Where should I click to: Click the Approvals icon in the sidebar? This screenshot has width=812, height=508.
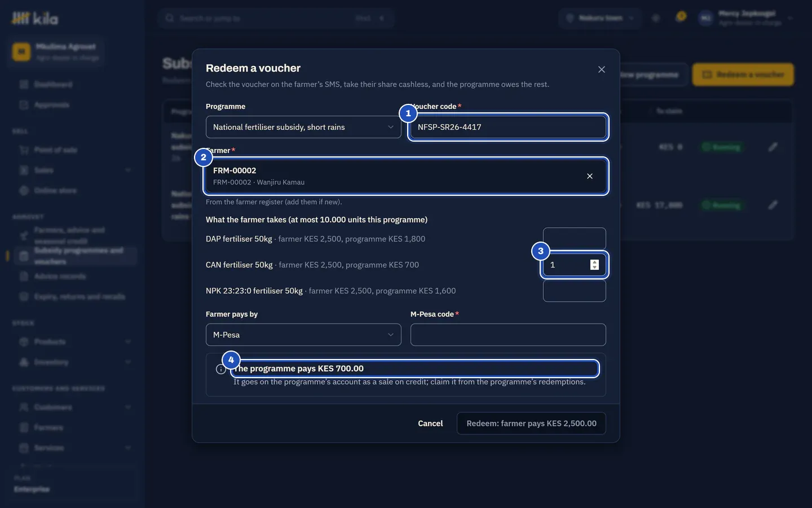click(24, 105)
